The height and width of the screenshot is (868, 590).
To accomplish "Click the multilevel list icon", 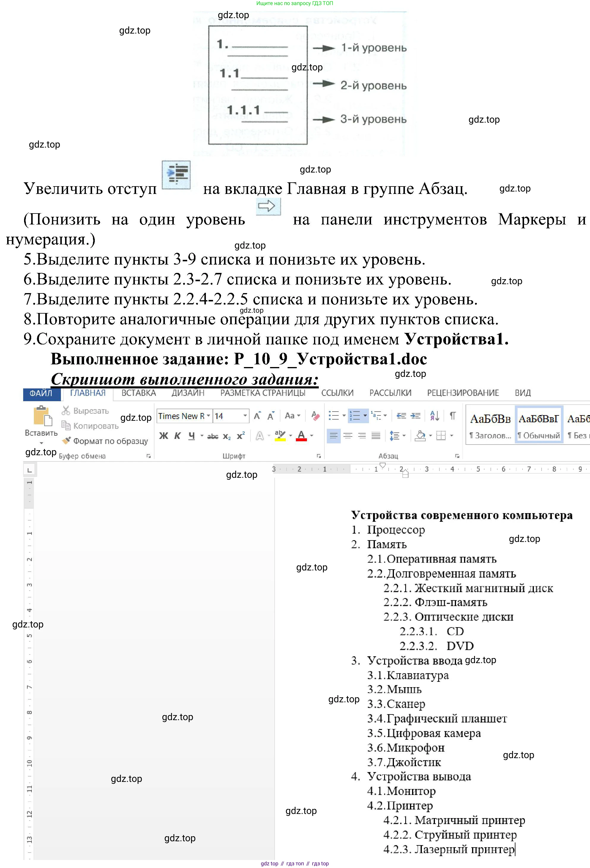I will (376, 415).
